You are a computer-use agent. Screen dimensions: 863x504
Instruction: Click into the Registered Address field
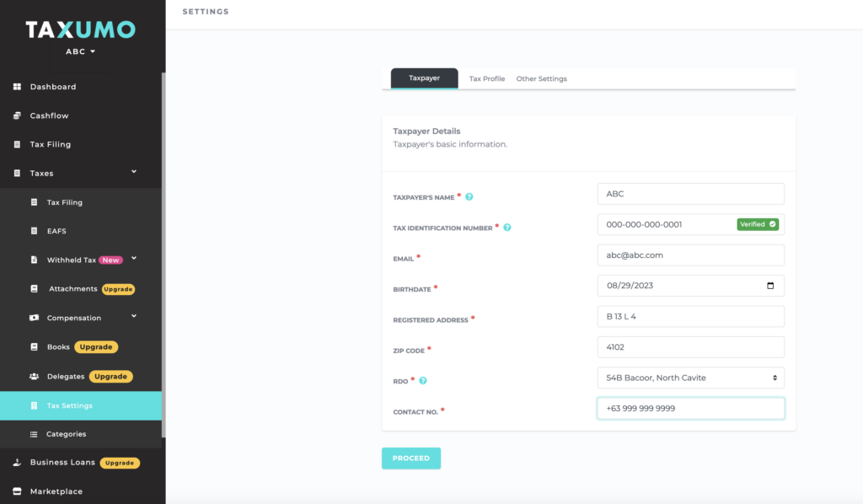(690, 317)
